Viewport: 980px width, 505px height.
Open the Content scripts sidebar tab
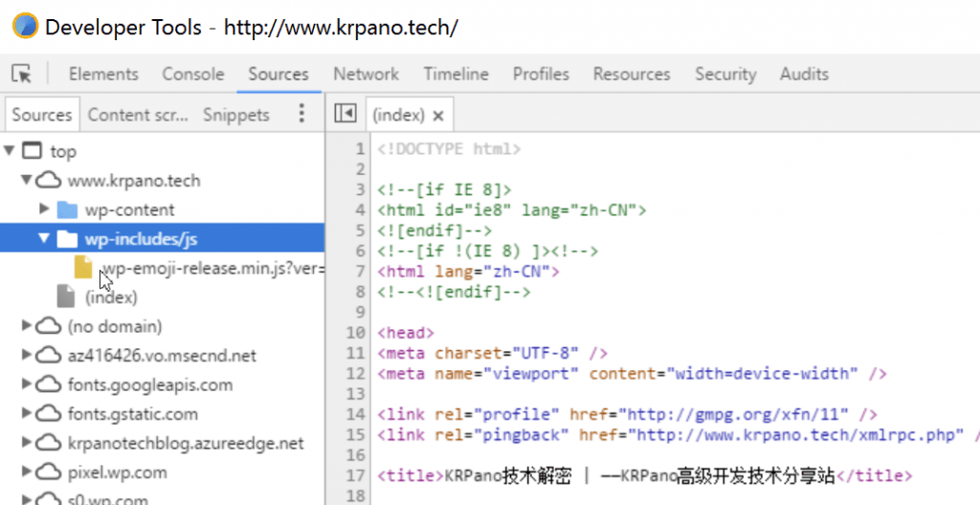click(138, 115)
